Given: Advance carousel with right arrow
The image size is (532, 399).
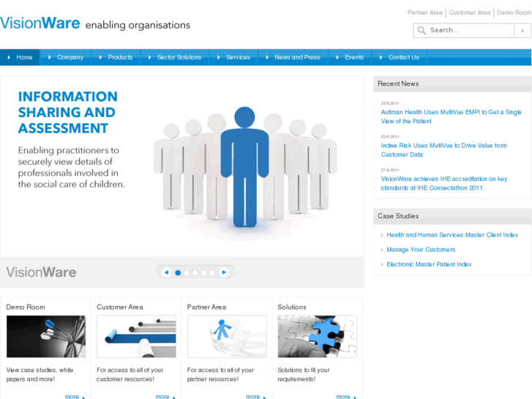Looking at the screenshot, I should (224, 272).
